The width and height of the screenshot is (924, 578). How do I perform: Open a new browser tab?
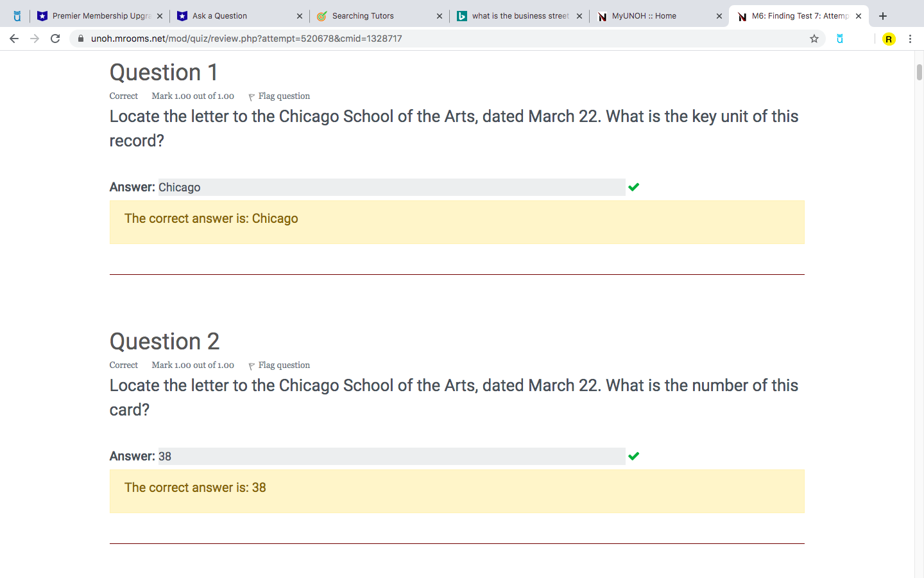[x=883, y=16]
